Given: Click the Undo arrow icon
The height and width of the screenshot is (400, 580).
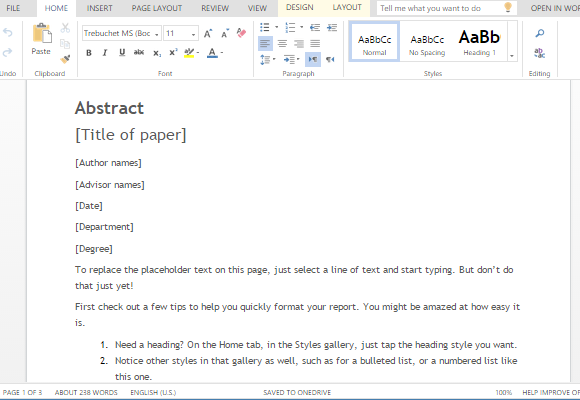Looking at the screenshot, I should tap(7, 33).
